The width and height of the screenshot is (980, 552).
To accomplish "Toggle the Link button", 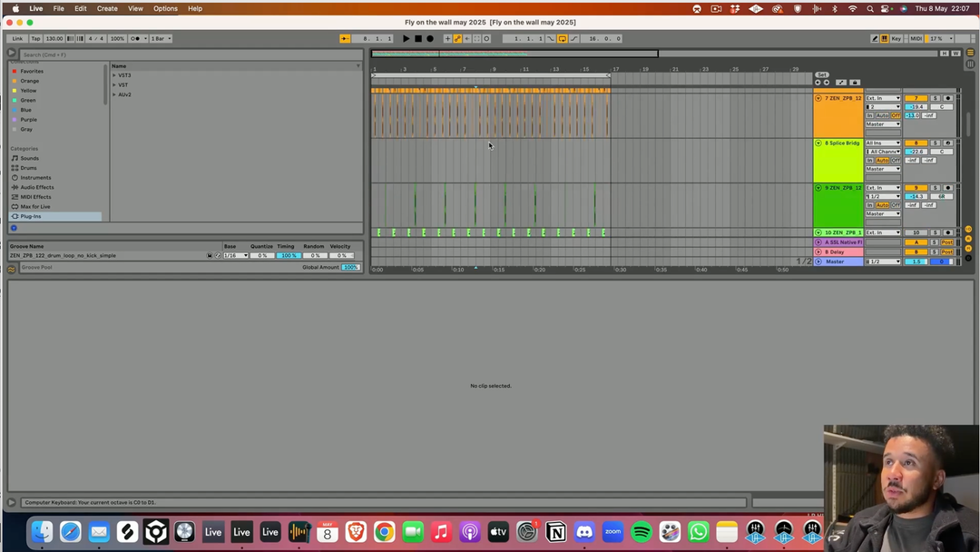I will point(17,39).
